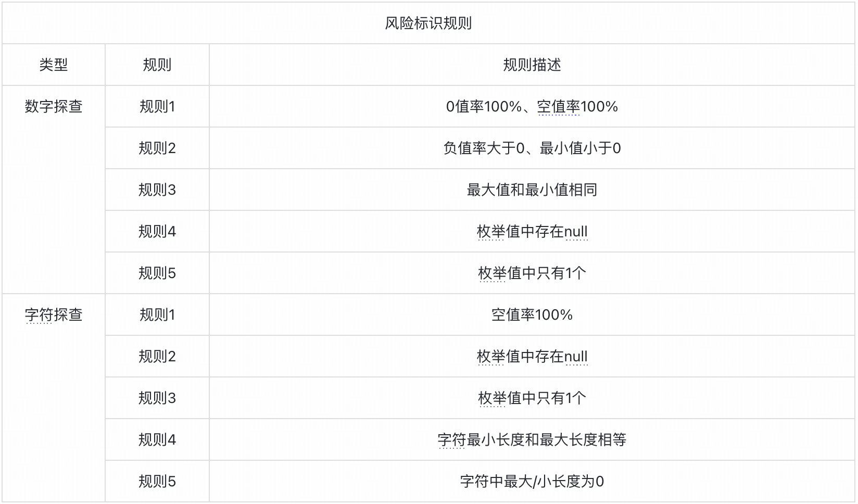The width and height of the screenshot is (858, 504).
Task: Click 枚举值中只有1个 in the 数字探查 section
Action: click(532, 273)
